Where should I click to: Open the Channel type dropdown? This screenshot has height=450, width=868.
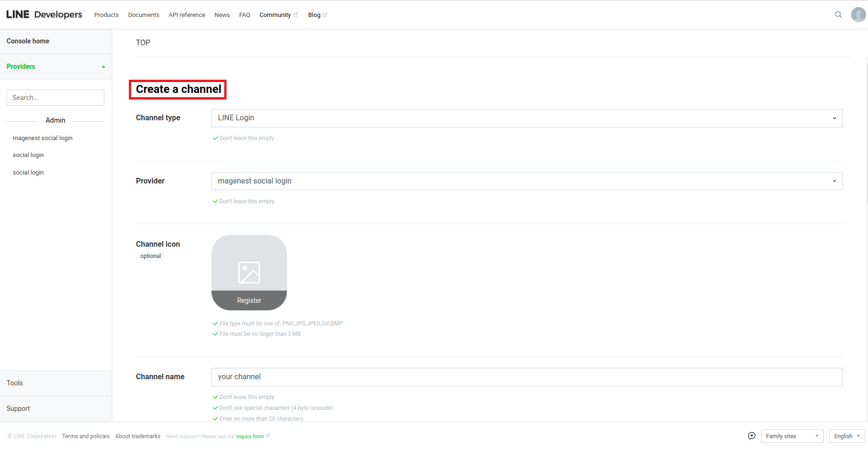[527, 118]
